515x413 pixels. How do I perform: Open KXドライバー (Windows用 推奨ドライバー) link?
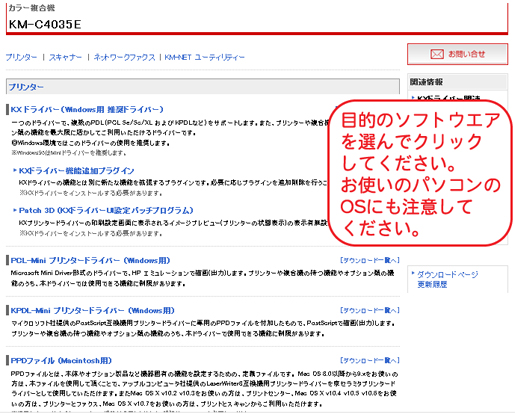tap(87, 109)
